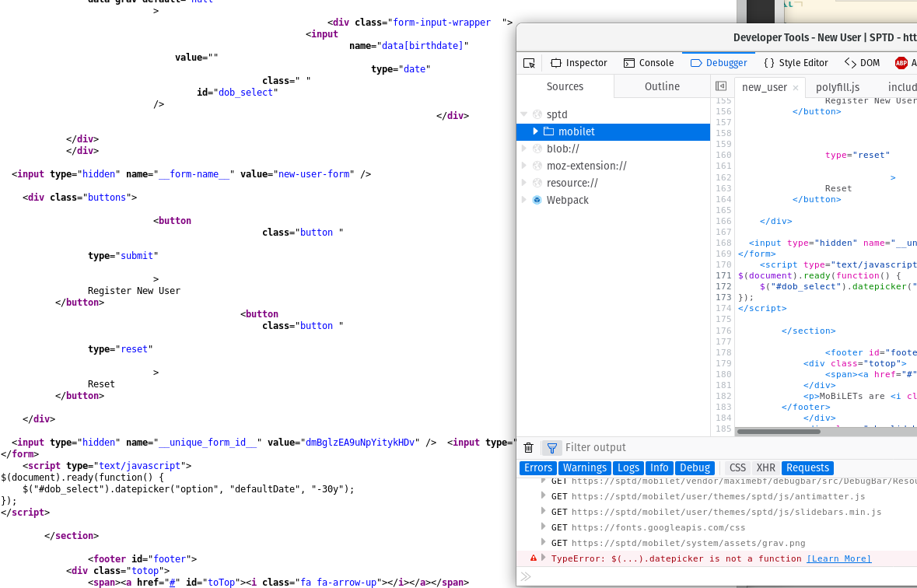Click line number 173 in gutter

pyautogui.click(x=723, y=297)
